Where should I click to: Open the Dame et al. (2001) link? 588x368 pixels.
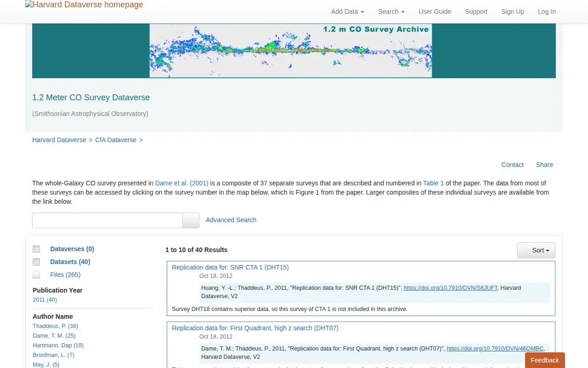(x=182, y=183)
